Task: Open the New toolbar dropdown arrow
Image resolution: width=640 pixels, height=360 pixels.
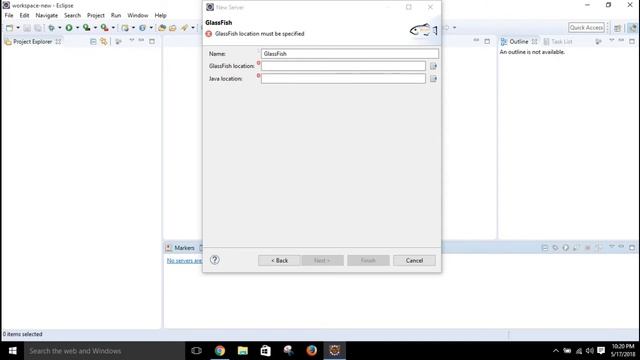Action: pyautogui.click(x=18, y=28)
